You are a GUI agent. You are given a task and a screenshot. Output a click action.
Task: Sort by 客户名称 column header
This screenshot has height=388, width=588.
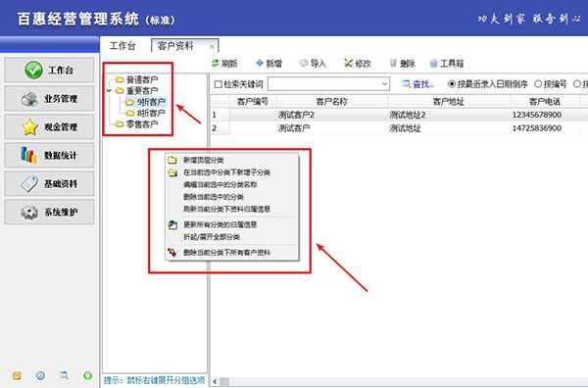(332, 101)
